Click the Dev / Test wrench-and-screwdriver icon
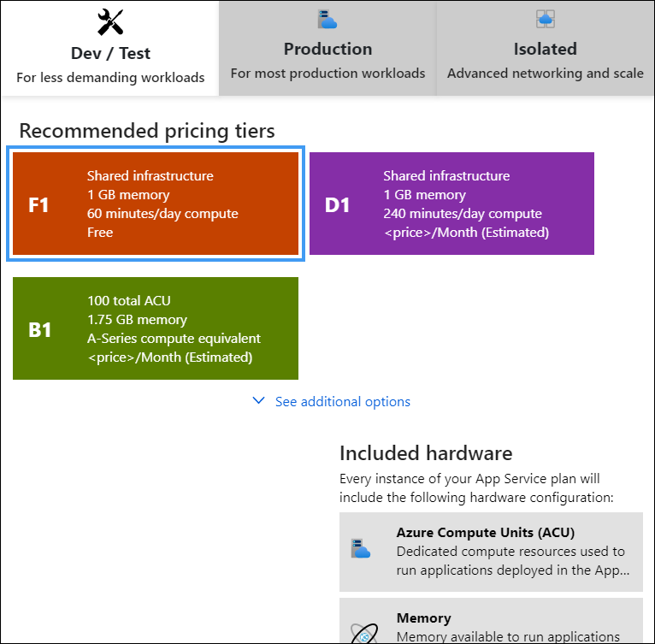Screen dimensions: 655x644 pyautogui.click(x=111, y=21)
